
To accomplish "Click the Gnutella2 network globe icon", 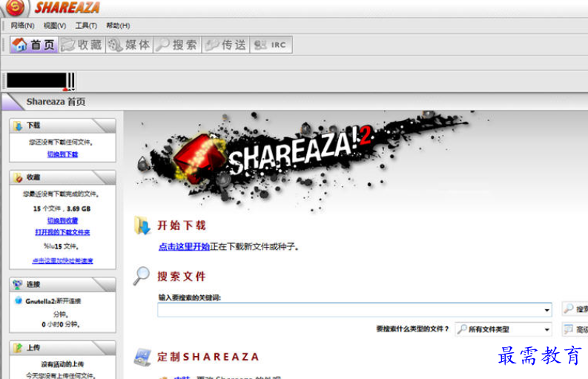I will [18, 300].
